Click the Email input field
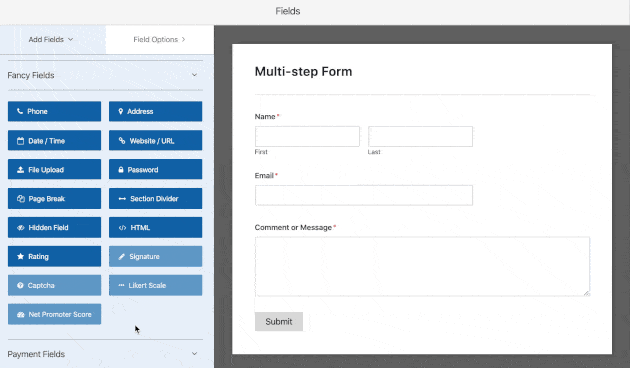The width and height of the screenshot is (630, 368). coord(364,195)
